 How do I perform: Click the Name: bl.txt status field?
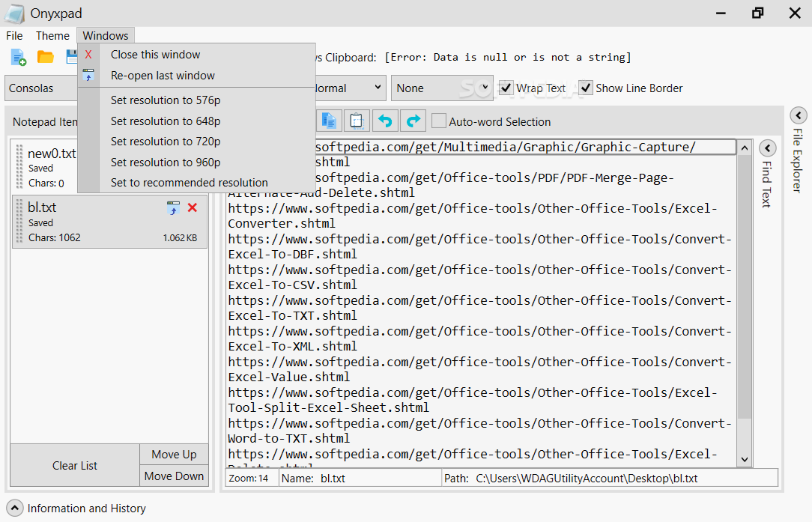[360, 478]
